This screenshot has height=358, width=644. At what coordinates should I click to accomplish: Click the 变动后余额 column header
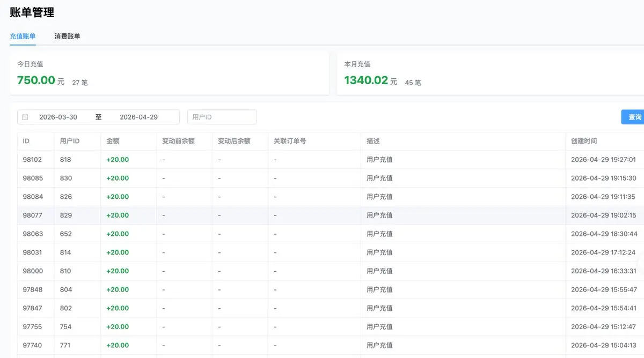tap(234, 141)
